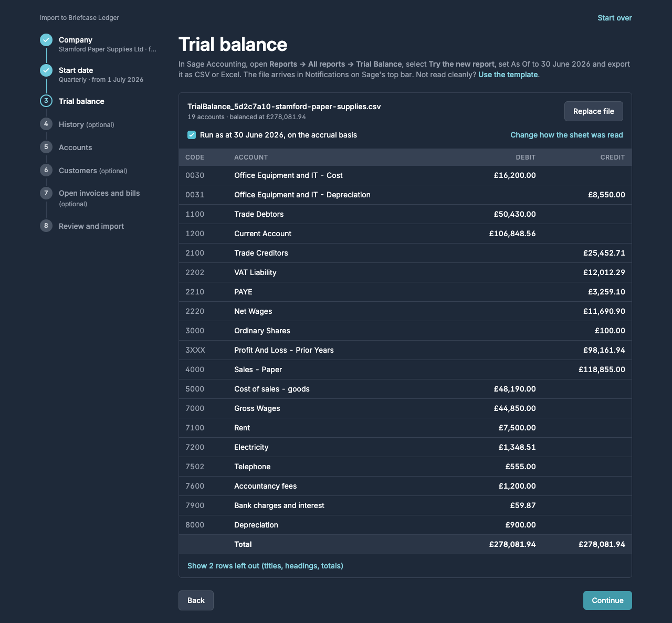Screen dimensions: 672x623
Task: Open the Review and import step
Action: [x=91, y=226]
